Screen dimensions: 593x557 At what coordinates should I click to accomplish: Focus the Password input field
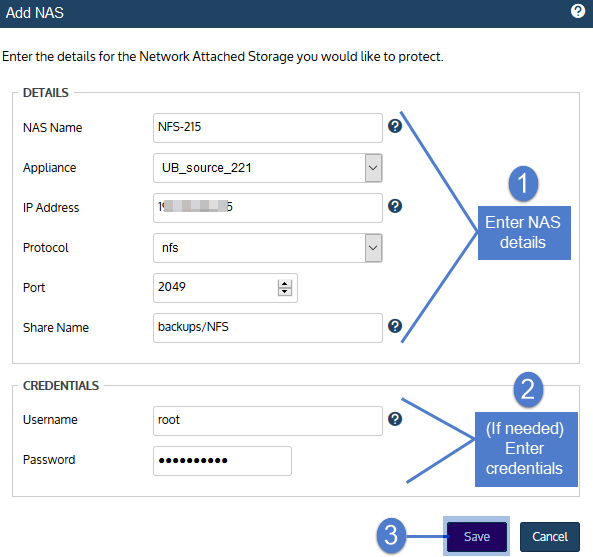[x=222, y=461]
